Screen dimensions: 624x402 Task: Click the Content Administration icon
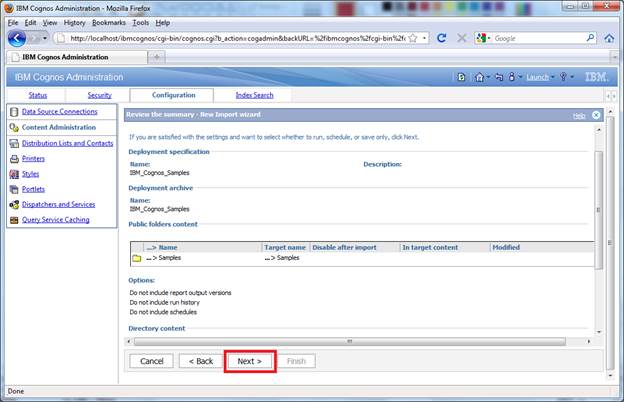point(14,127)
